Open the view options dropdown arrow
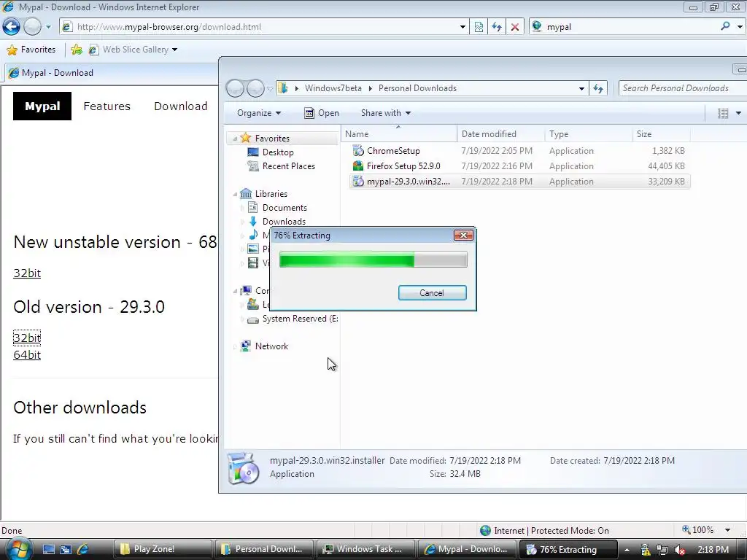 pos(738,113)
